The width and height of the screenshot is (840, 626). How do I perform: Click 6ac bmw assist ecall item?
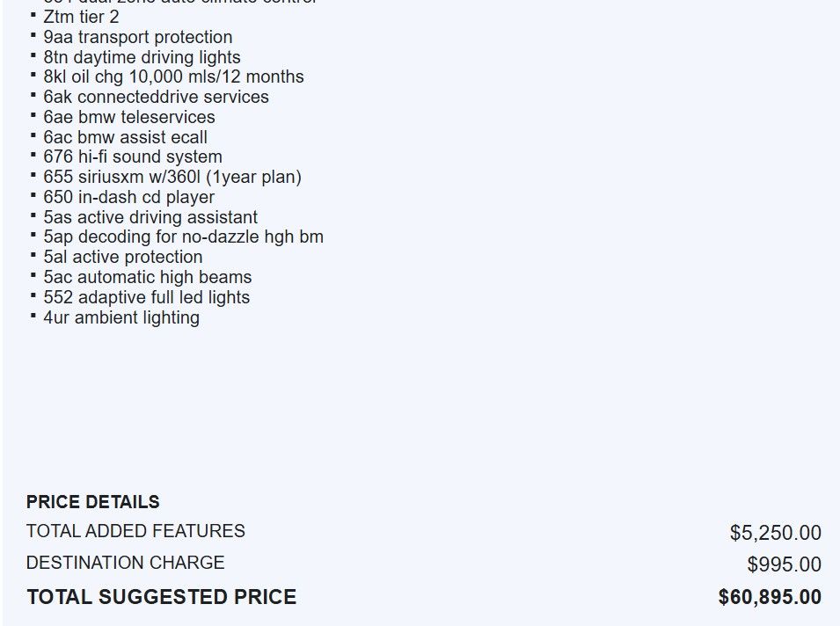(126, 137)
